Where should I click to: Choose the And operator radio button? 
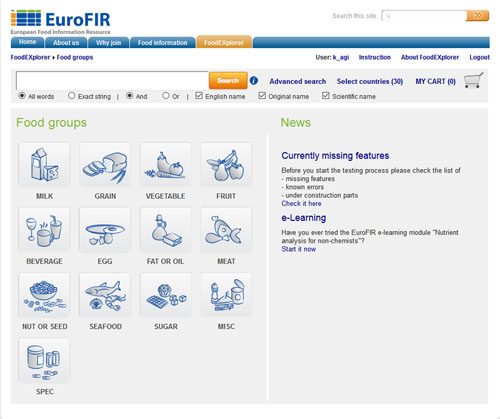pos(129,96)
